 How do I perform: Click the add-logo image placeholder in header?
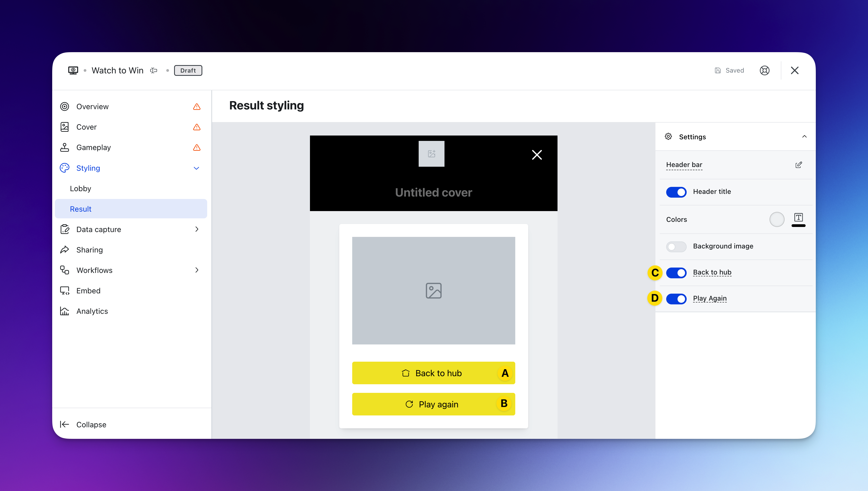pyautogui.click(x=432, y=154)
